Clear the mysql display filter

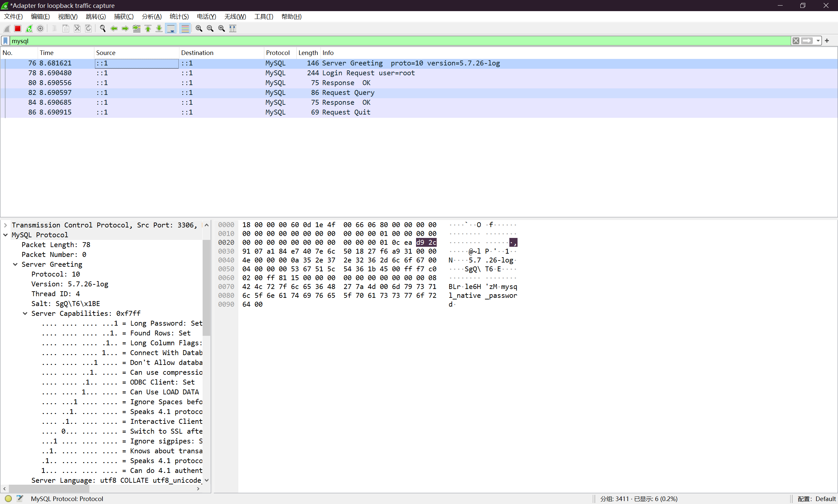[795, 41]
